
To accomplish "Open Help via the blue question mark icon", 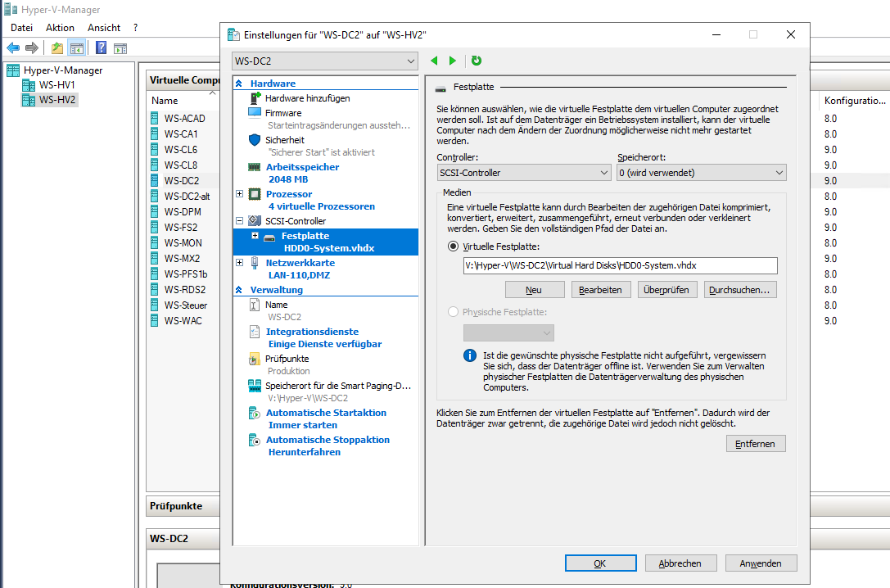I will tap(101, 48).
